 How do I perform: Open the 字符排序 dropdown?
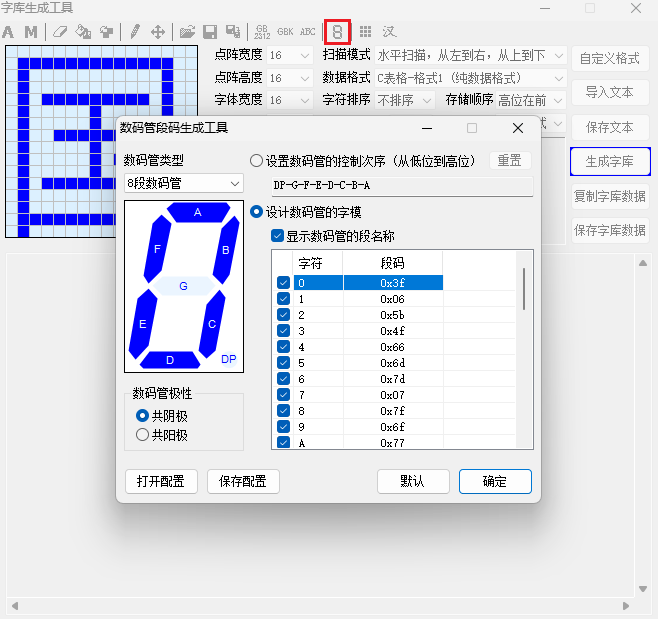point(404,100)
